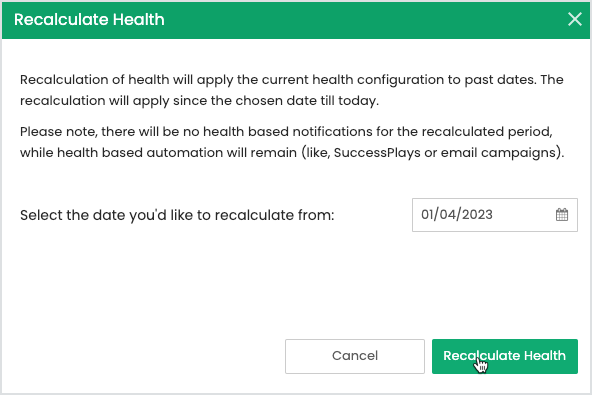Click the empty area below the date row
Screen dimensions: 592x395
[x=296, y=285]
